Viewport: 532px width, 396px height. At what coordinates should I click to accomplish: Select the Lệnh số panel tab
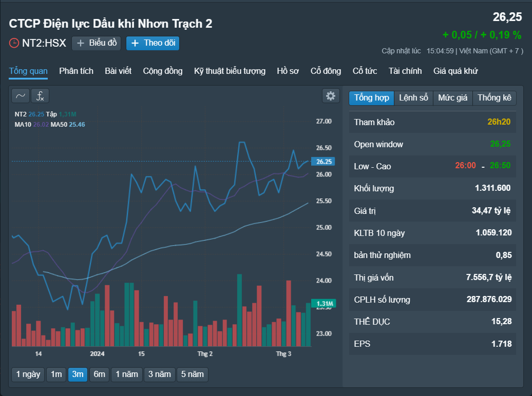click(413, 98)
